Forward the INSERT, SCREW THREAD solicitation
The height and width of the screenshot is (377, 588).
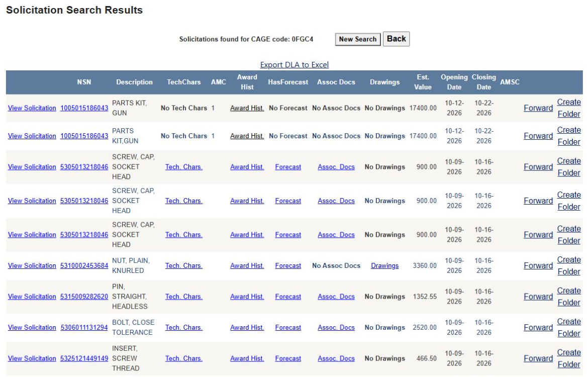pyautogui.click(x=538, y=358)
